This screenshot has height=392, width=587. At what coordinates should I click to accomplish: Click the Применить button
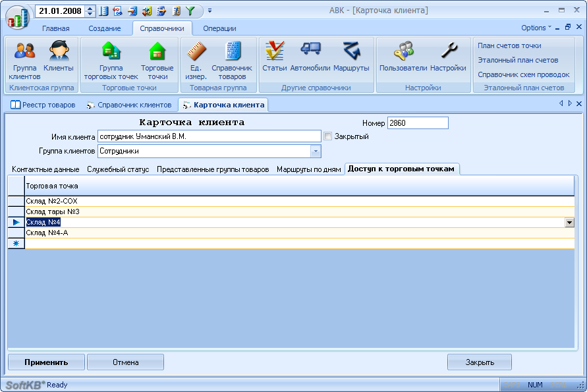(46, 362)
